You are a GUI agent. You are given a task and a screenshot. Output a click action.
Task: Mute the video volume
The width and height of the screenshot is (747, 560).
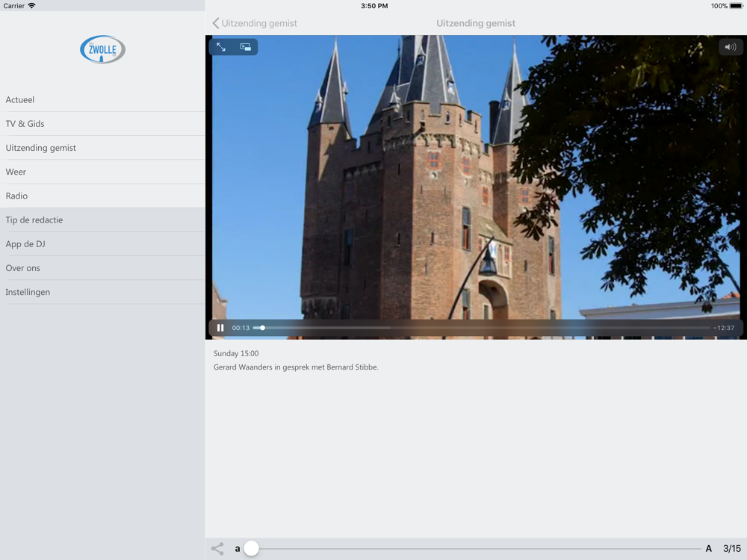click(731, 46)
